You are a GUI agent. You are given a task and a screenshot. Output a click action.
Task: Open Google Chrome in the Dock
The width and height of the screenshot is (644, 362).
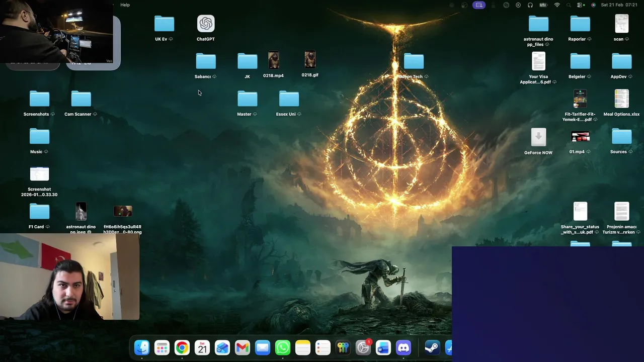pyautogui.click(x=182, y=347)
